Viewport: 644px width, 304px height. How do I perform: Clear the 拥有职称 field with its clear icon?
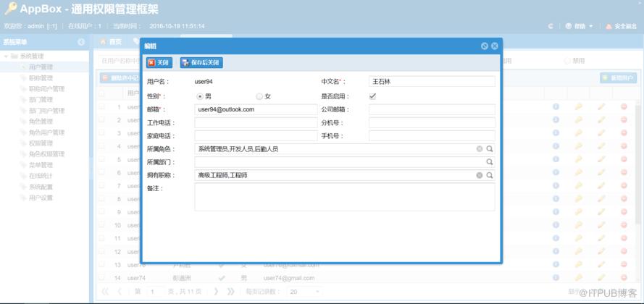[x=480, y=175]
